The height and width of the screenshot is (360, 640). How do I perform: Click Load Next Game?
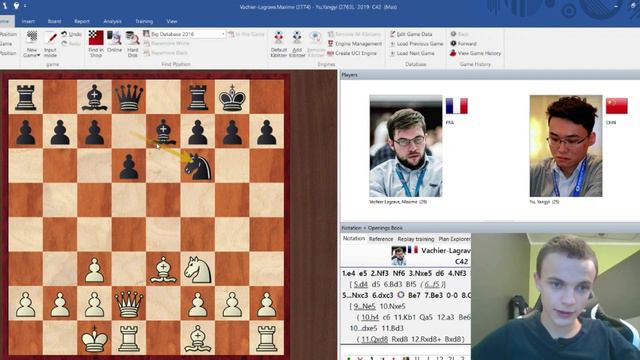[x=412, y=53]
